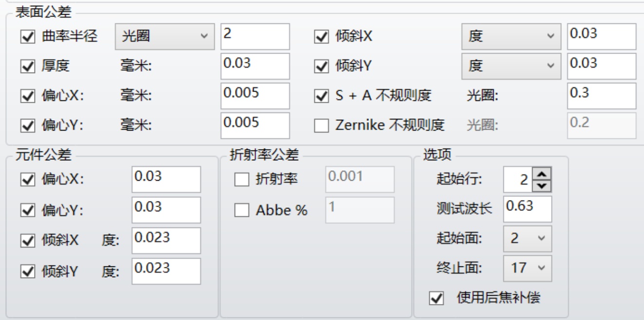Check the Abbe % checkbox
644x320 pixels.
pos(241,210)
